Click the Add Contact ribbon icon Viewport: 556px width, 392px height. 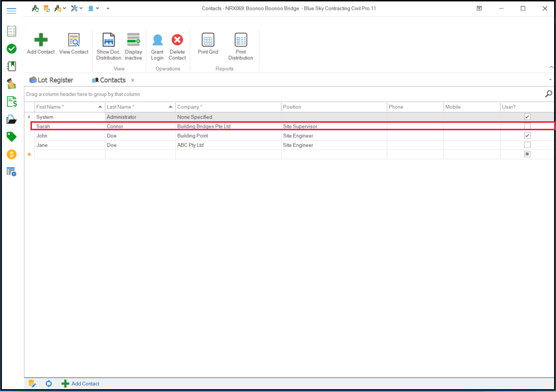pyautogui.click(x=41, y=40)
